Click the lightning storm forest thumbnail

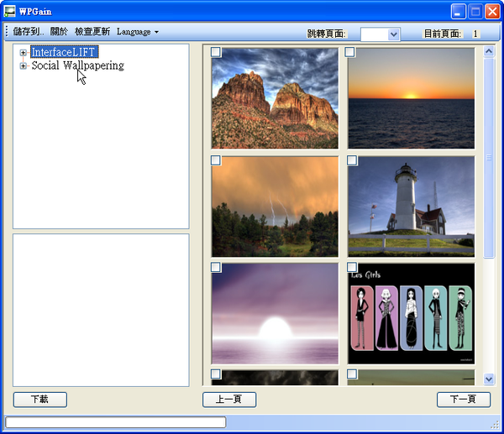[275, 207]
